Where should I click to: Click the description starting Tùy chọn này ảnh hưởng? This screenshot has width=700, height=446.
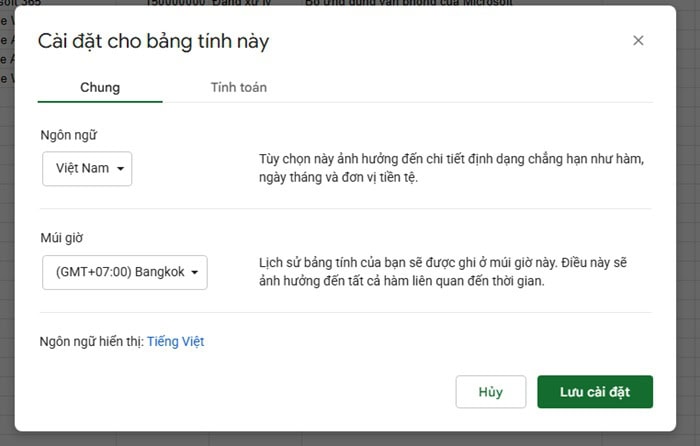coord(451,168)
